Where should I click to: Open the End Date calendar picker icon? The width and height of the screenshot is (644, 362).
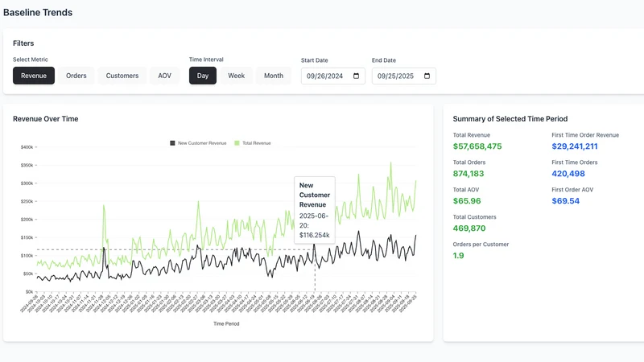click(x=427, y=76)
